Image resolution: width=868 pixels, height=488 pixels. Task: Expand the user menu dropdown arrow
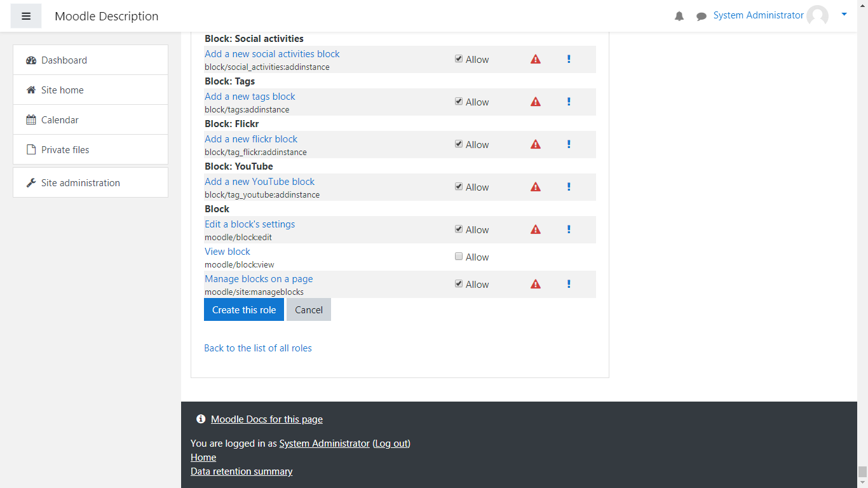tap(844, 15)
